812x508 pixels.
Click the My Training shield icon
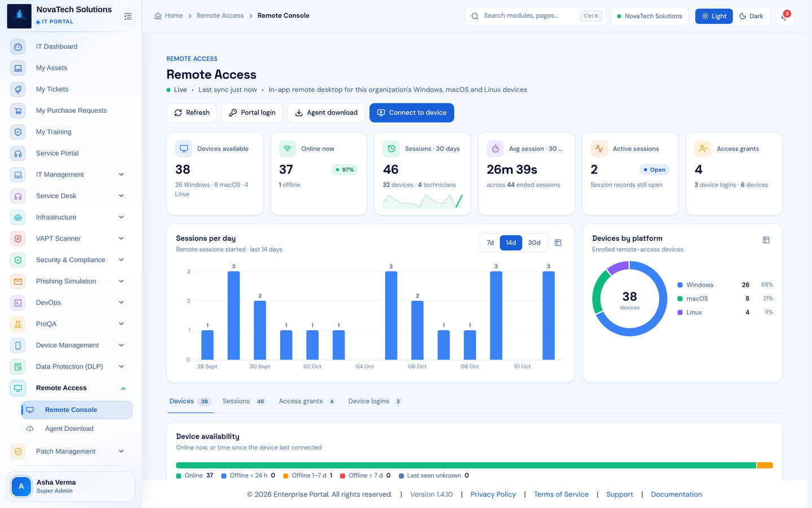pos(18,132)
